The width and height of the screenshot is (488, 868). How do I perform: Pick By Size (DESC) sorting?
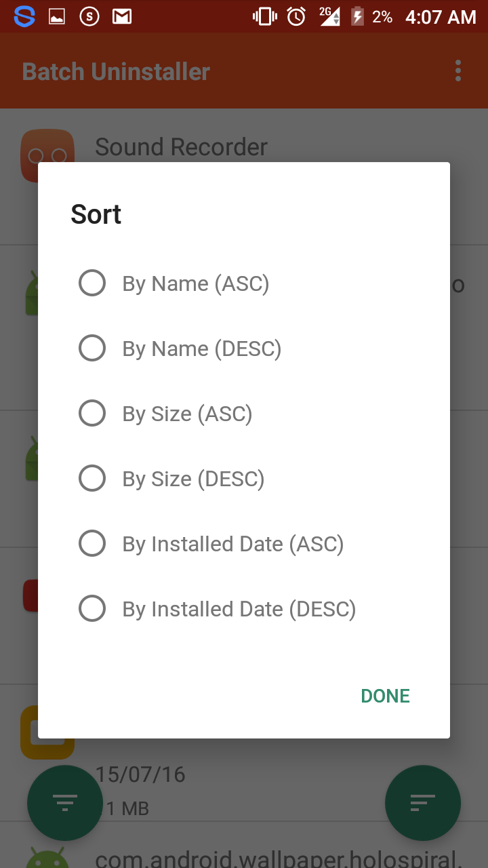pyautogui.click(x=92, y=478)
